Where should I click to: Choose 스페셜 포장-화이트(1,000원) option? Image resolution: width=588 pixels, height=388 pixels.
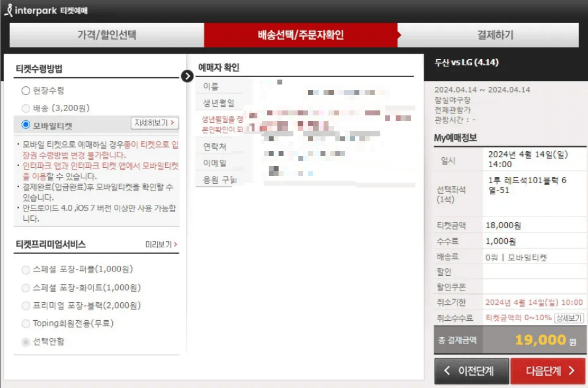click(x=25, y=288)
